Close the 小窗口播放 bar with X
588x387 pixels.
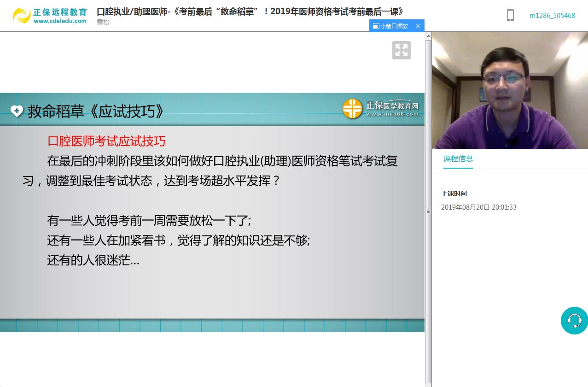pos(418,26)
